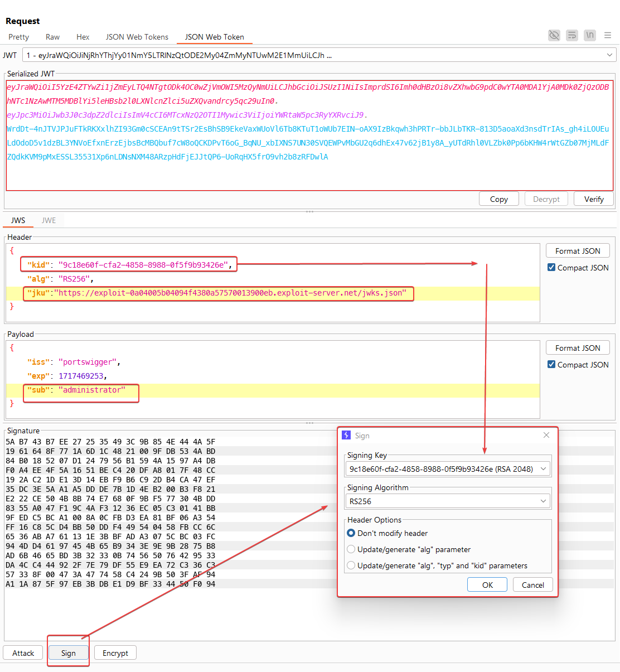Expand the JWT selection dropdown
The height and width of the screenshot is (672, 620).
coord(609,55)
